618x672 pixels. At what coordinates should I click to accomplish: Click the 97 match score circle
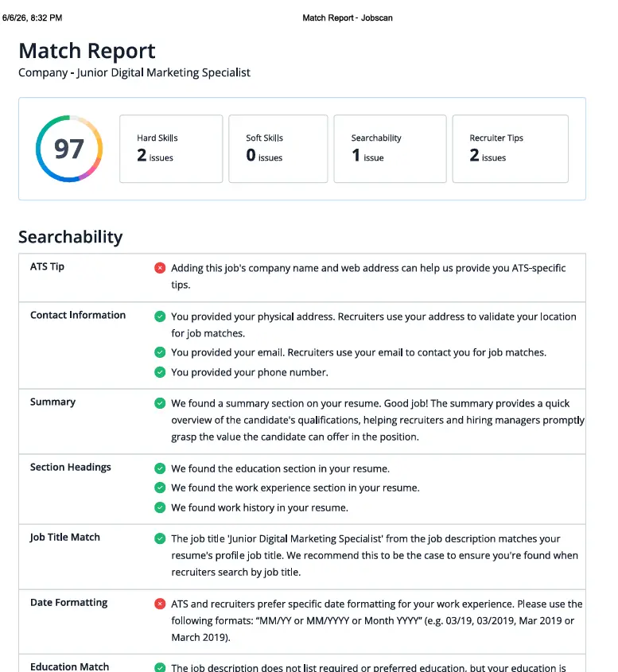click(69, 149)
